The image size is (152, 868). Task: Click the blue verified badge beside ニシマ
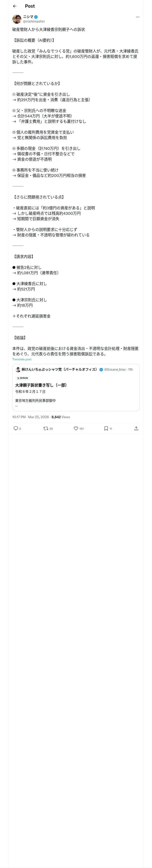click(x=36, y=17)
